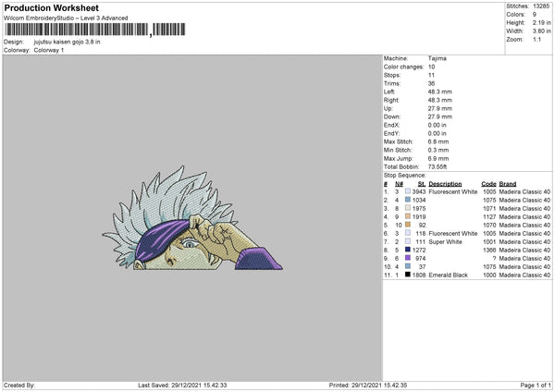Click the Page 1 of 1 indicator

tap(536, 385)
